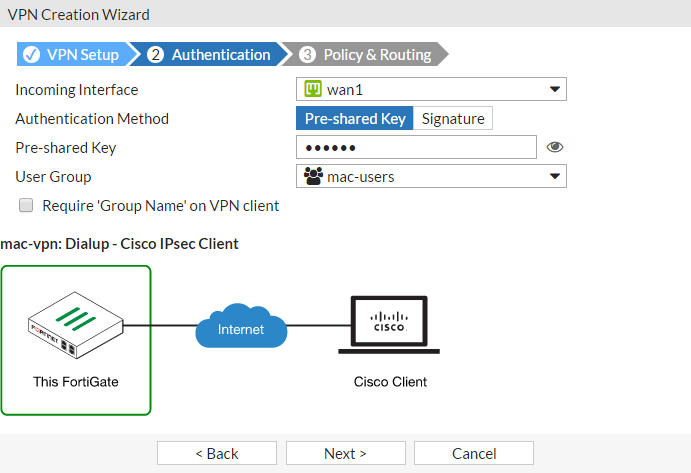The image size is (691, 473).
Task: Open the Incoming Interface wan1 dropdown
Action: (431, 89)
